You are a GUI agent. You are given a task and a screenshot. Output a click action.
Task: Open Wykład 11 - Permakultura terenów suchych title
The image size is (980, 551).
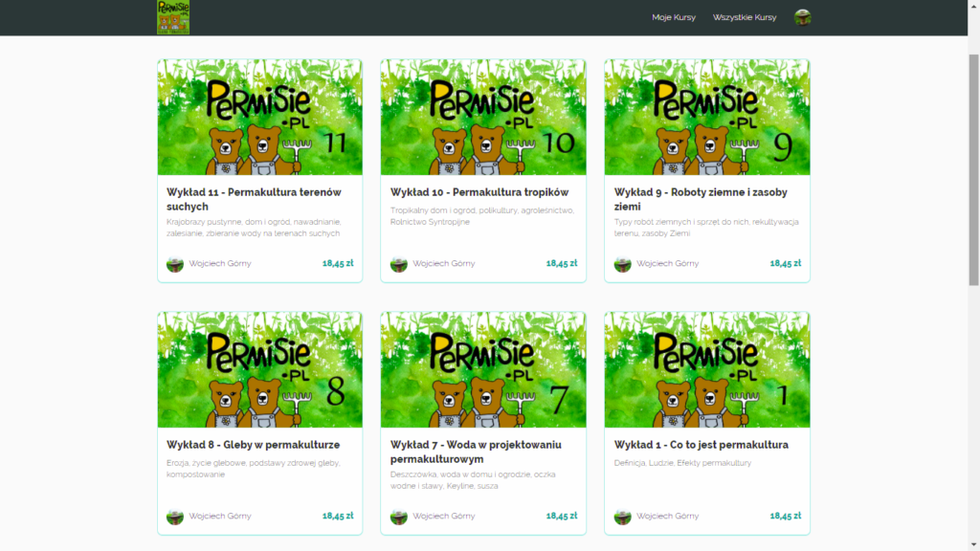tap(254, 199)
